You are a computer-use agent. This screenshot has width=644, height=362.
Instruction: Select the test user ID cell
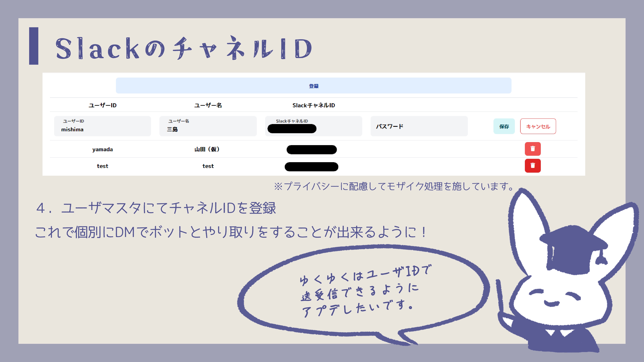pyautogui.click(x=103, y=166)
